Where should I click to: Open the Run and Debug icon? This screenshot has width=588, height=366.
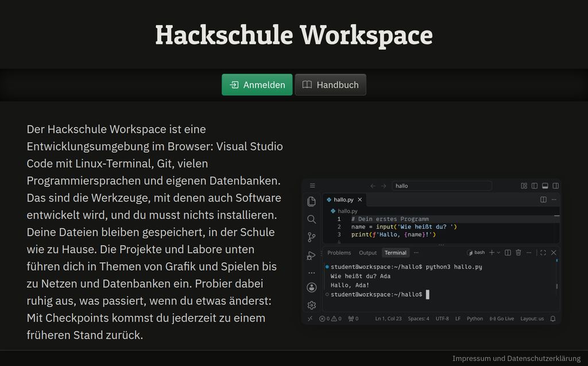(x=311, y=256)
